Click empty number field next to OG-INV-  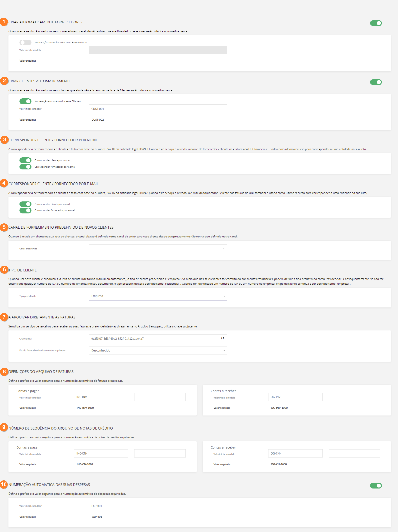point(354,397)
